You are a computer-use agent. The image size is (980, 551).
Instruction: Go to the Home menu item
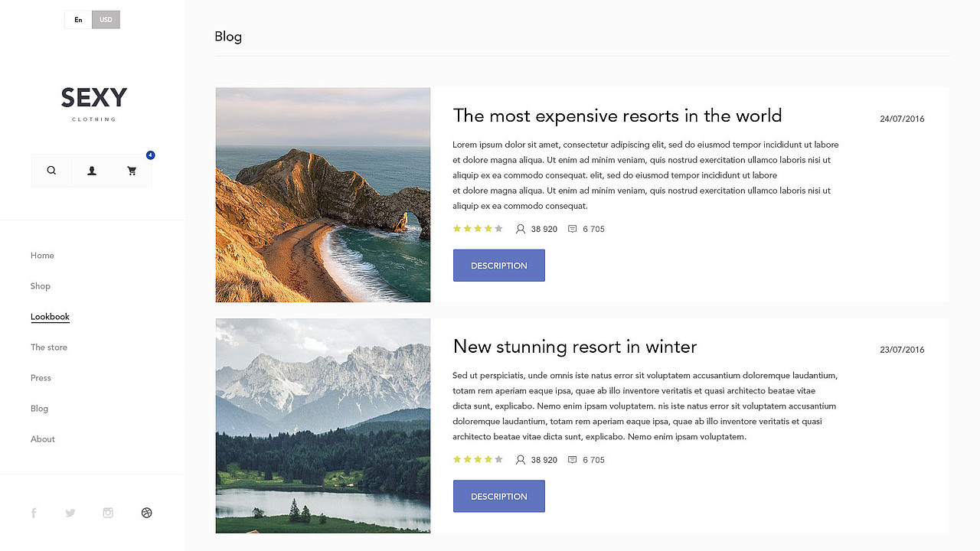coord(42,256)
